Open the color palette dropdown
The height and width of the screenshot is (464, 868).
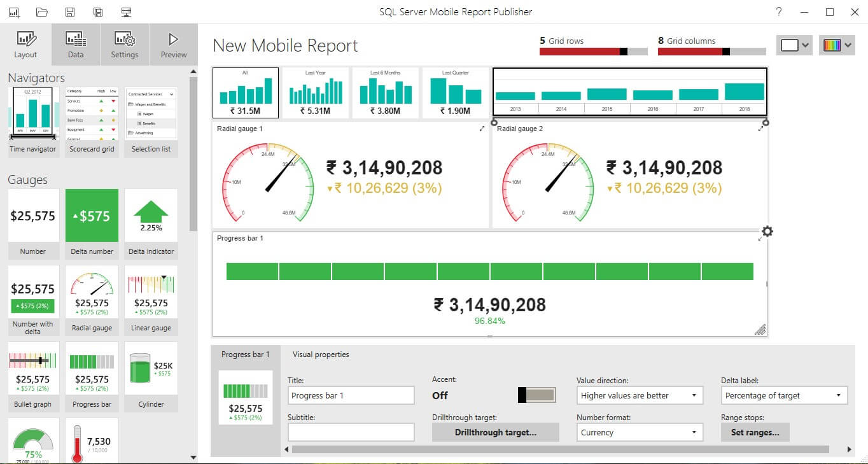[837, 45]
